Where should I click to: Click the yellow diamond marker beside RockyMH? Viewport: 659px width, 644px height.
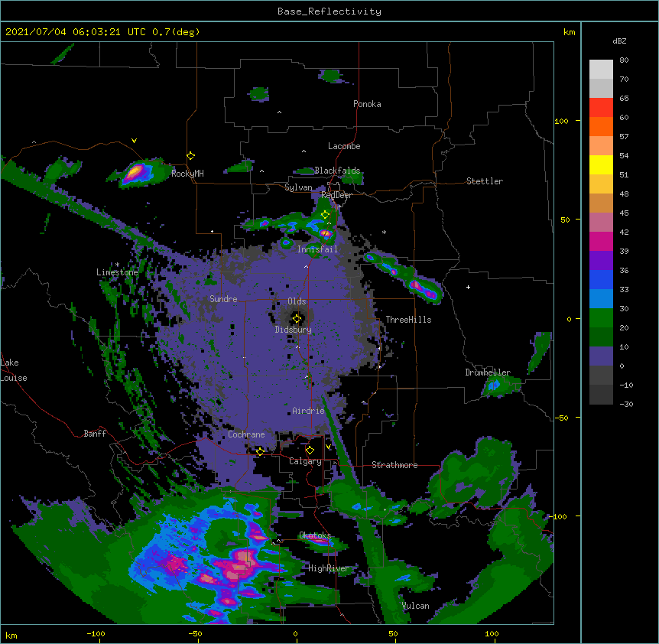(x=190, y=156)
